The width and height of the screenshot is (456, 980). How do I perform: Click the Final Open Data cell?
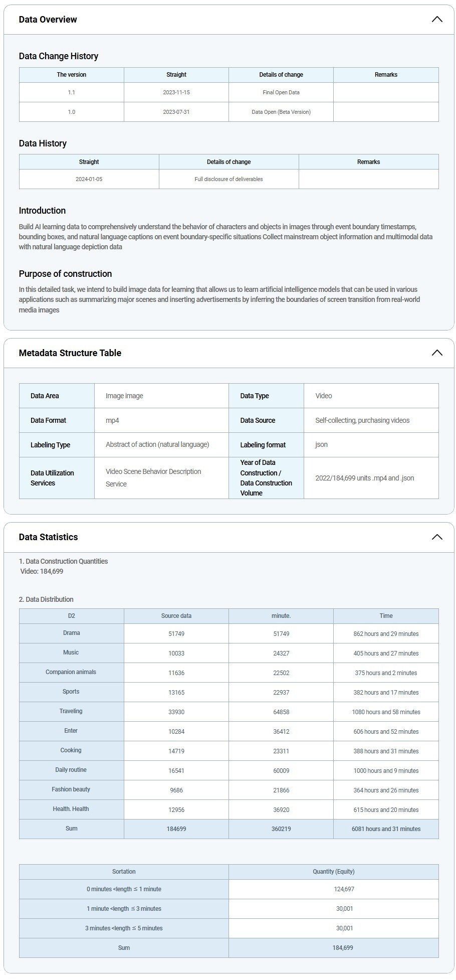click(281, 92)
